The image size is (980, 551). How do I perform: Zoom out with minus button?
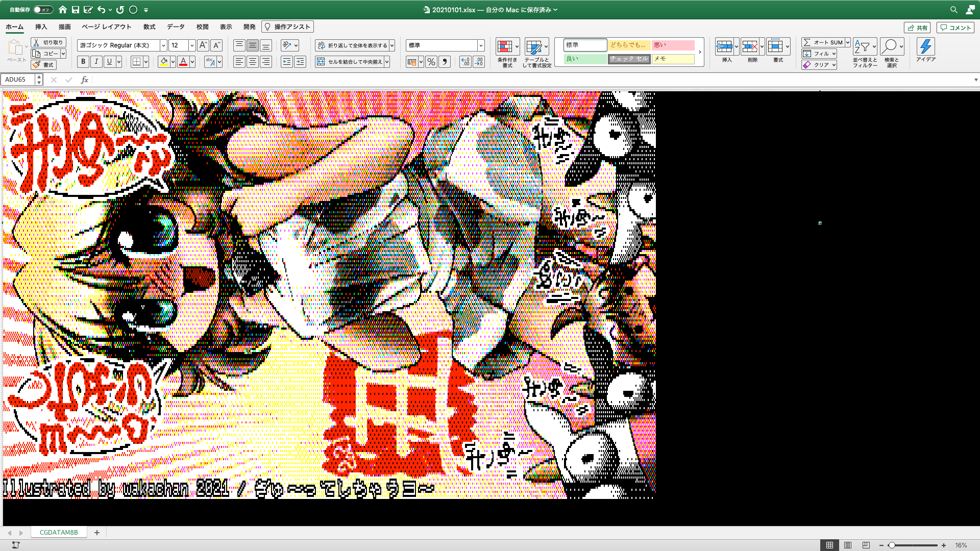881,545
